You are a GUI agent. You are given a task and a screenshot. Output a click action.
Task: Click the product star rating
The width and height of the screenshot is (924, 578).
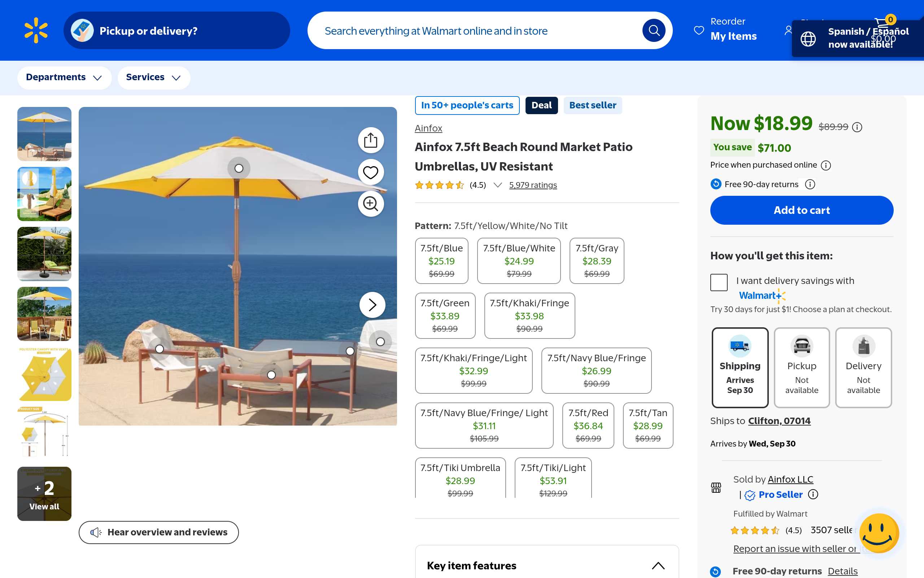coord(440,185)
